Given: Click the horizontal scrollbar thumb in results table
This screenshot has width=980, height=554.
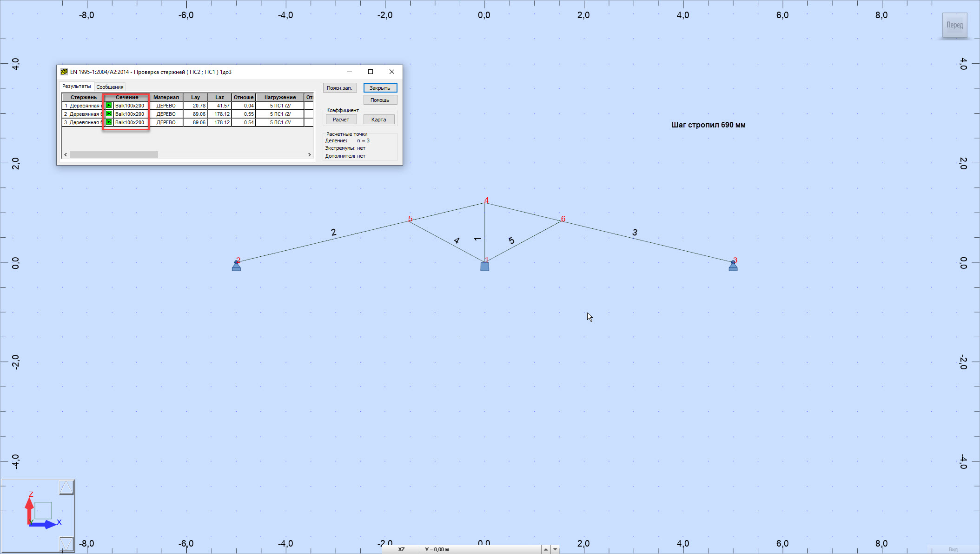Looking at the screenshot, I should tap(114, 154).
